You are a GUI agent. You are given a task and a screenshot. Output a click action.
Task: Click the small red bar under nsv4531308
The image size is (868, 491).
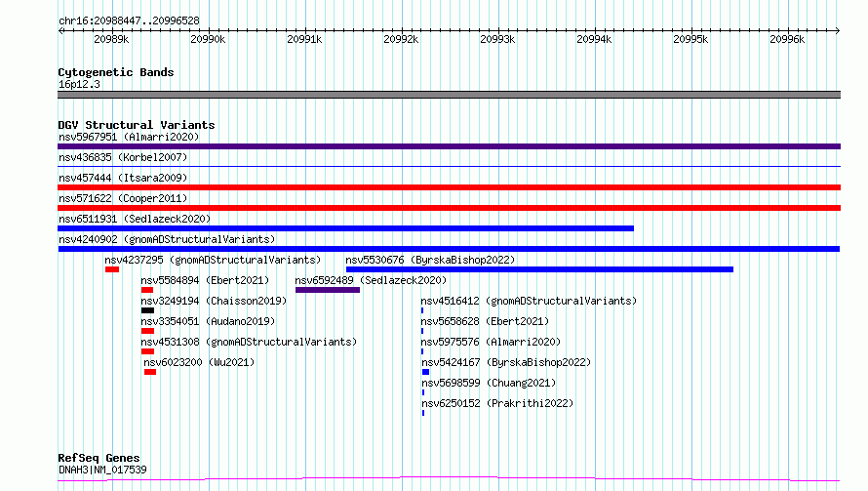pos(148,351)
